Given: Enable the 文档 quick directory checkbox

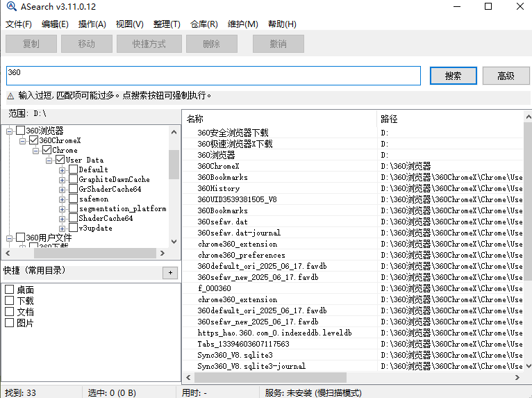Looking at the screenshot, I should click(10, 311).
